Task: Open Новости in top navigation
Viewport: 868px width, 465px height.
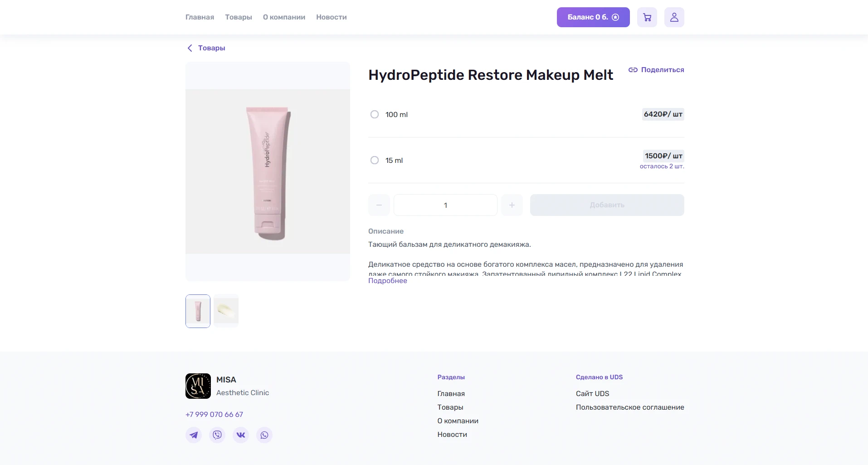Action: 332,17
